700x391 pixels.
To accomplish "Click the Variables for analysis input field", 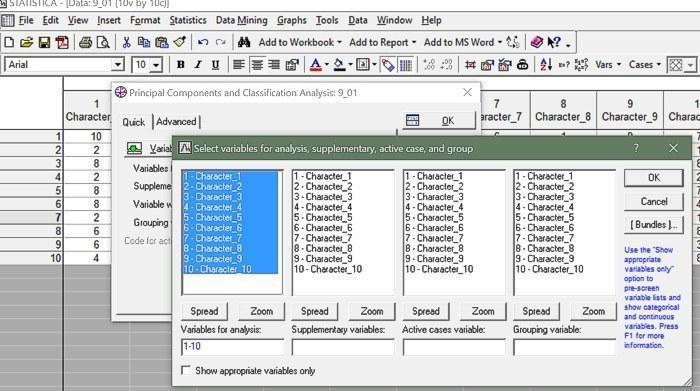I will point(232,346).
